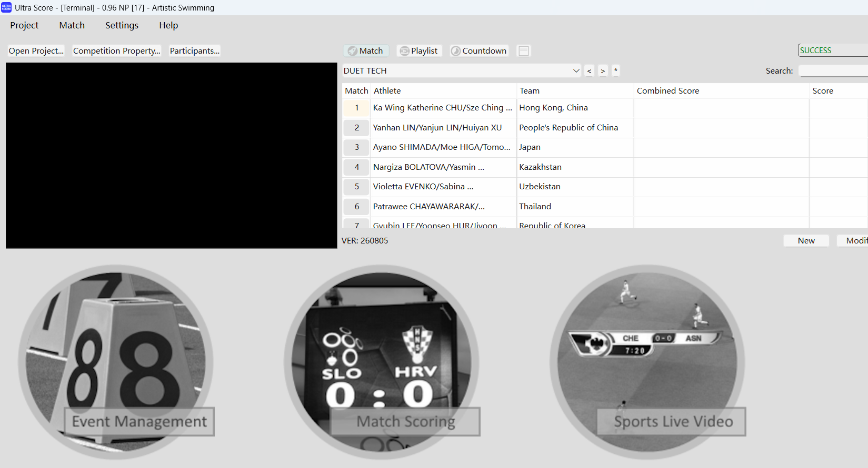The width and height of the screenshot is (868, 468).
Task: Click the Thailand team cell
Action: tap(575, 207)
